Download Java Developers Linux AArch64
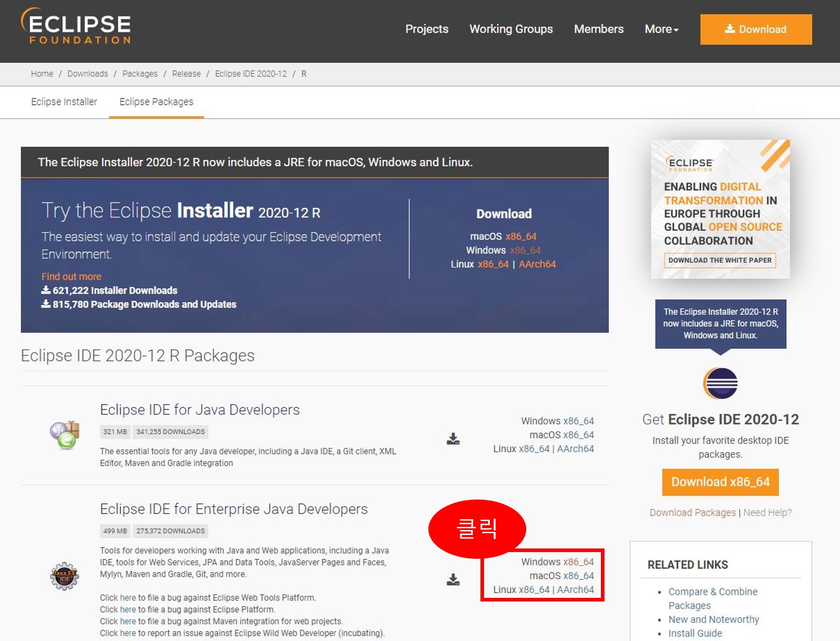Screen dimensions: 840x641 click(x=575, y=449)
